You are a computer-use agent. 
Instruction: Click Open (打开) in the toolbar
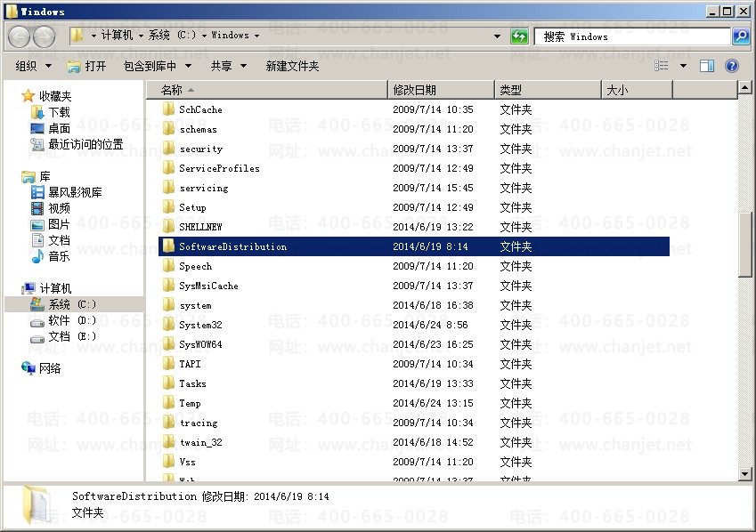(86, 66)
